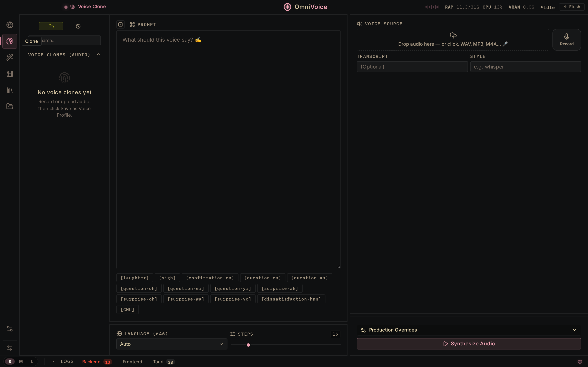Select the Voice Clone fingerprint tool
Screen dimensions: 588x367
[9, 41]
